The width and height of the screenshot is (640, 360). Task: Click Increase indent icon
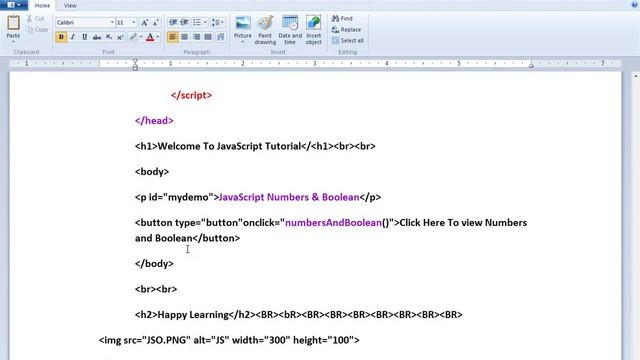pos(184,22)
